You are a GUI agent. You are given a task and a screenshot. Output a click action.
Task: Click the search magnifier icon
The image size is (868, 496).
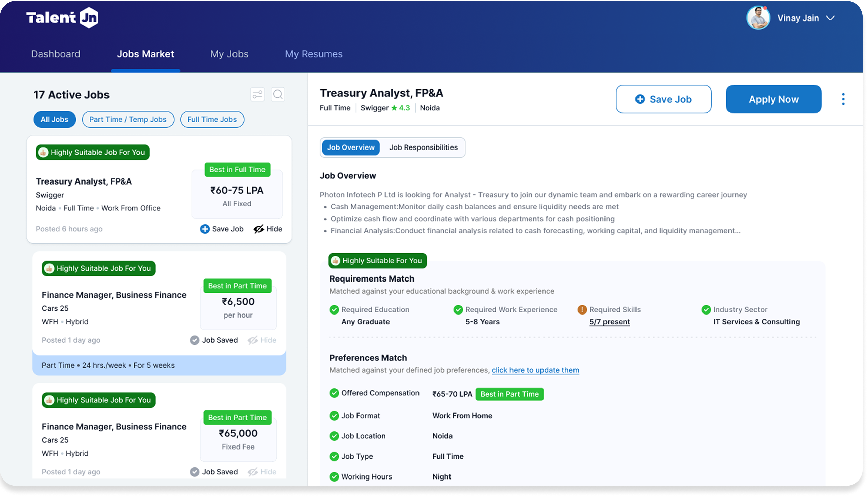coord(278,94)
